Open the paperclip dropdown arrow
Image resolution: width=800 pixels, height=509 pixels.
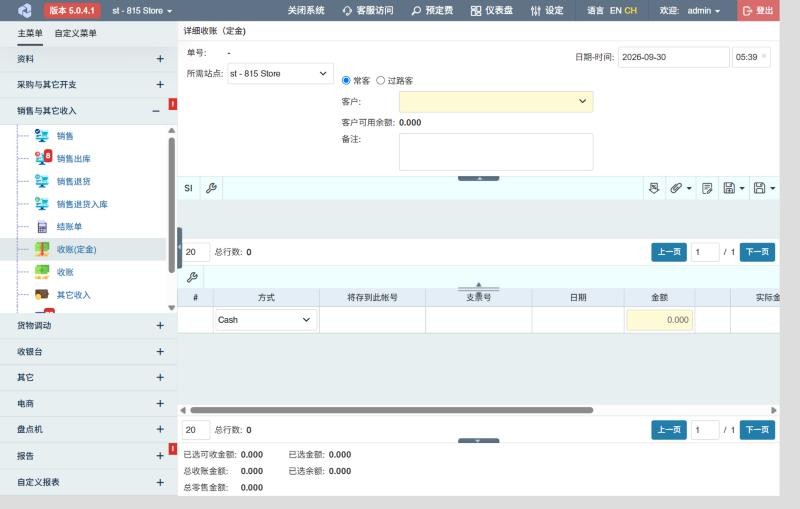(689, 188)
